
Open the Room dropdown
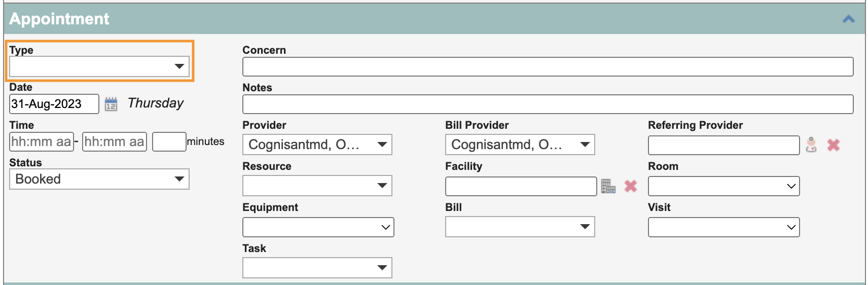(x=724, y=186)
